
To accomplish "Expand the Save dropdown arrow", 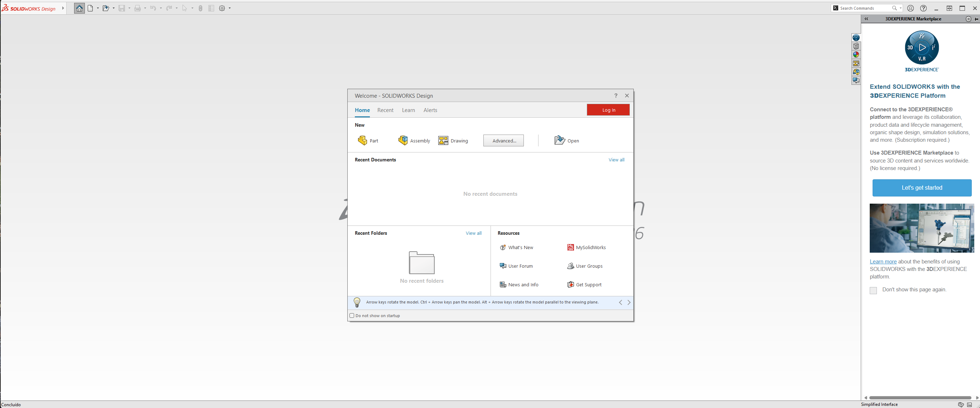I will click(x=129, y=8).
